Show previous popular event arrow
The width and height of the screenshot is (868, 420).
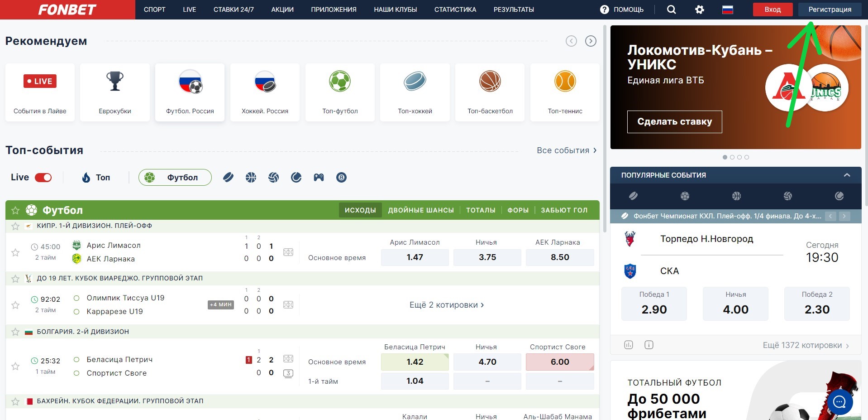pos(830,217)
